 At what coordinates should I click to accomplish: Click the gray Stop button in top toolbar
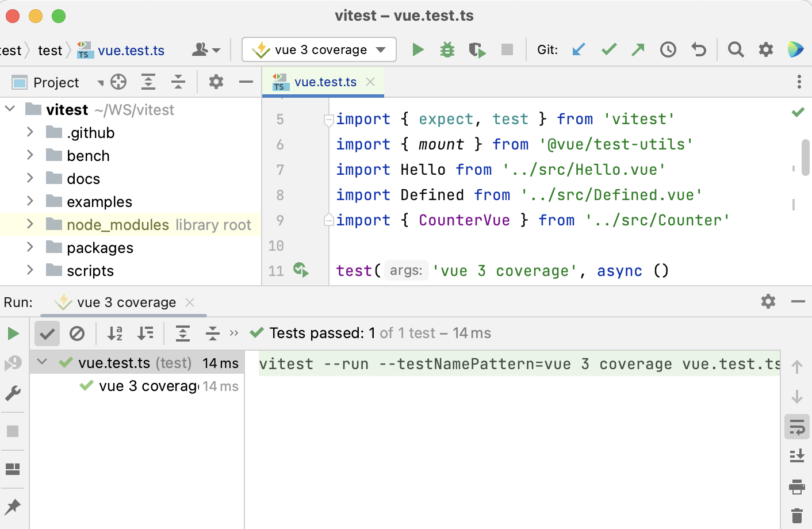pos(507,49)
